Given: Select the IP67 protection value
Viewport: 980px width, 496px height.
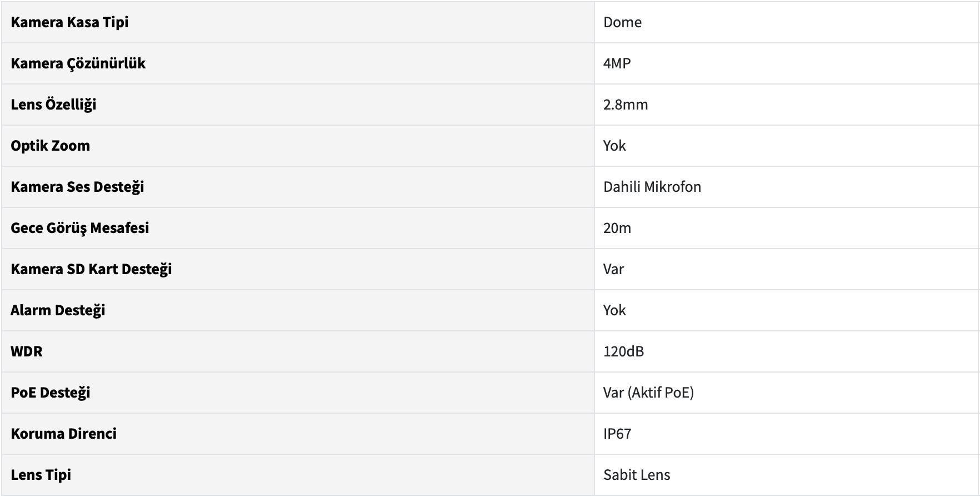Looking at the screenshot, I should (617, 434).
